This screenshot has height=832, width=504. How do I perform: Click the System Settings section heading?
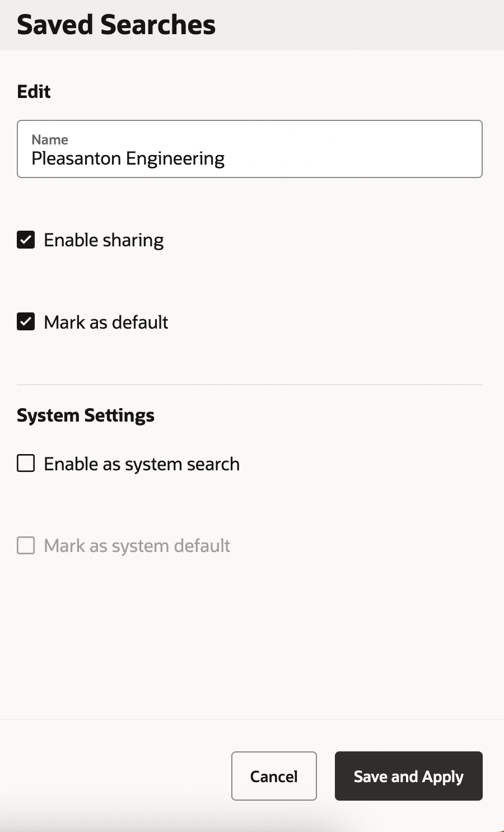pos(86,415)
